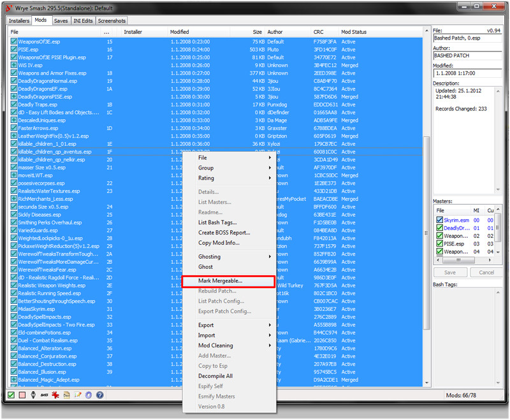Viewport: 510px width, 420px height.
Task: Select Decompile All menu entry
Action: click(x=229, y=376)
